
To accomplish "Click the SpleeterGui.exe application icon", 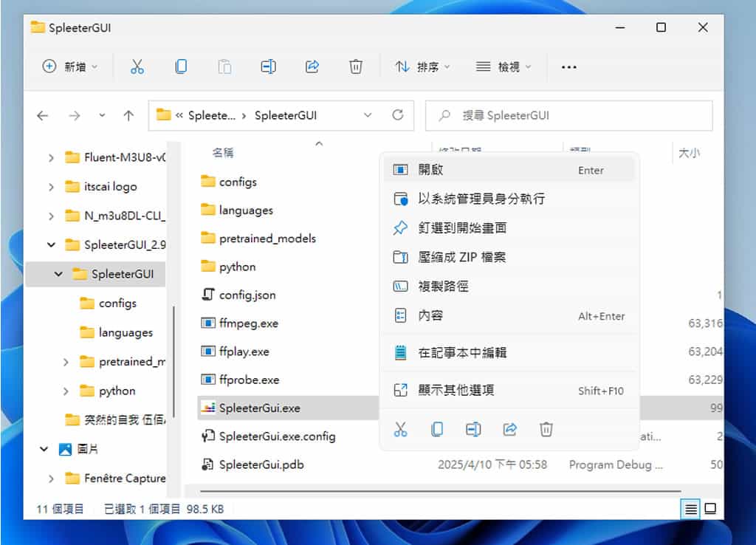I will click(207, 408).
